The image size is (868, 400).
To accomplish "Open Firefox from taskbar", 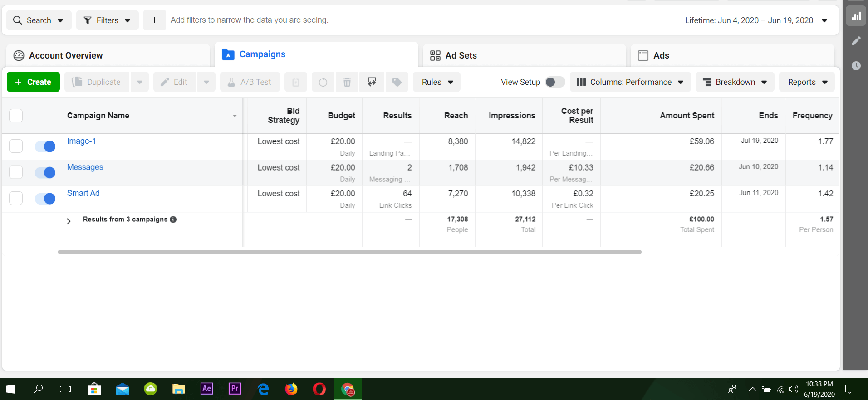I will tap(291, 389).
